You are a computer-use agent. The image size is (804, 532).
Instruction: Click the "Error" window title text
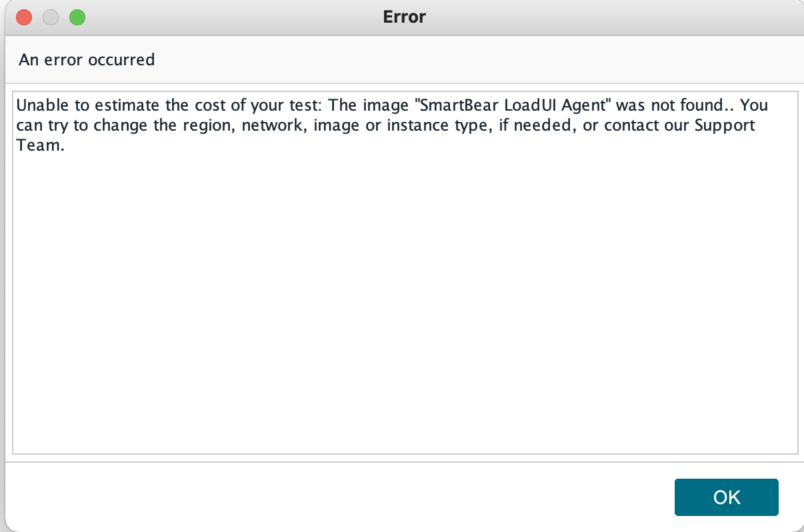tap(404, 17)
